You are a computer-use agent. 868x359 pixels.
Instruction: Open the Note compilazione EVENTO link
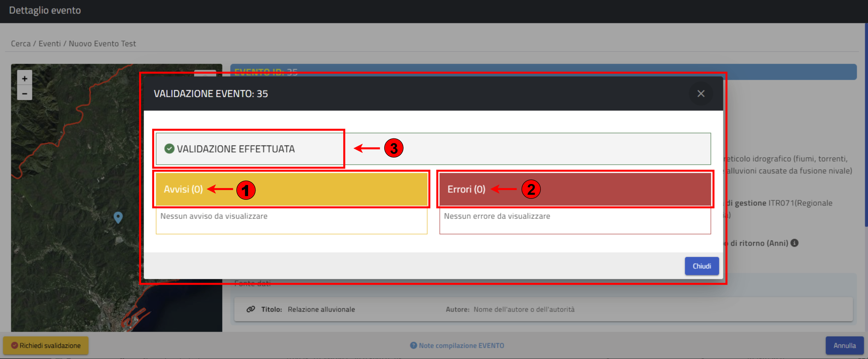461,346
